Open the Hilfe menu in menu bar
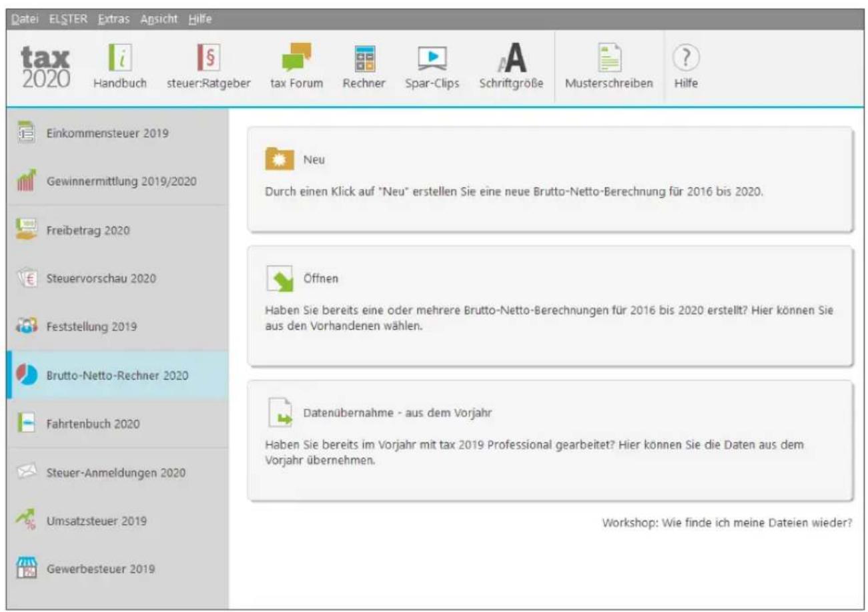 (x=200, y=19)
